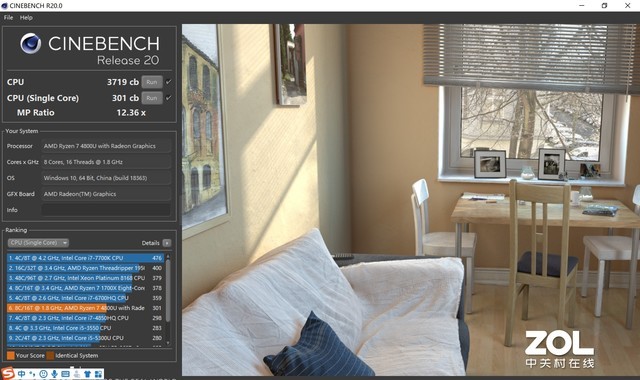Toggle the CPU Single Core checkbox
This screenshot has width=640, height=380.
pyautogui.click(x=169, y=98)
